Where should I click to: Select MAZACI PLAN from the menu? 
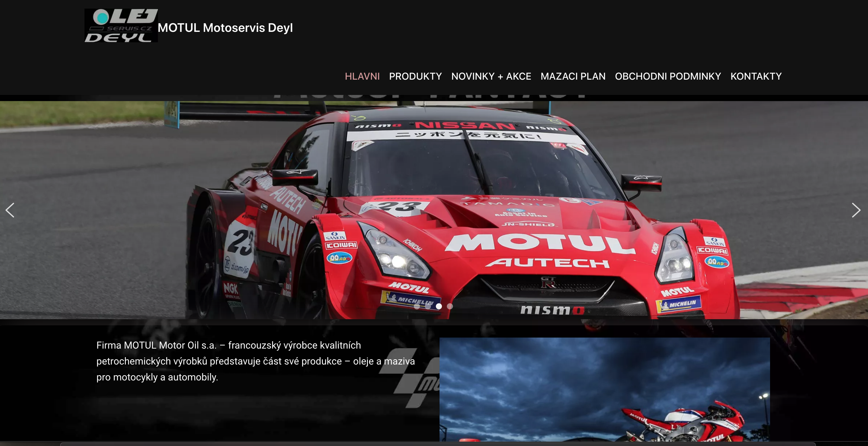pyautogui.click(x=573, y=76)
